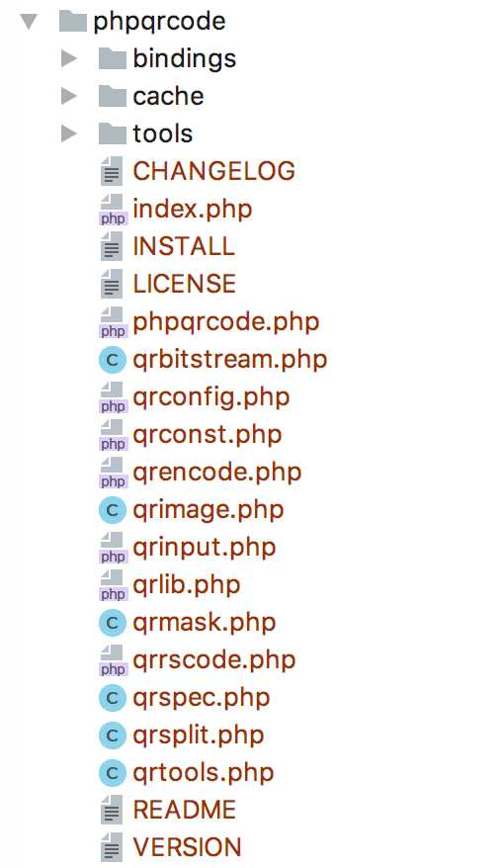The image size is (504, 868).
Task: Click the text file icon beside CHANGELOG
Action: pos(112,171)
